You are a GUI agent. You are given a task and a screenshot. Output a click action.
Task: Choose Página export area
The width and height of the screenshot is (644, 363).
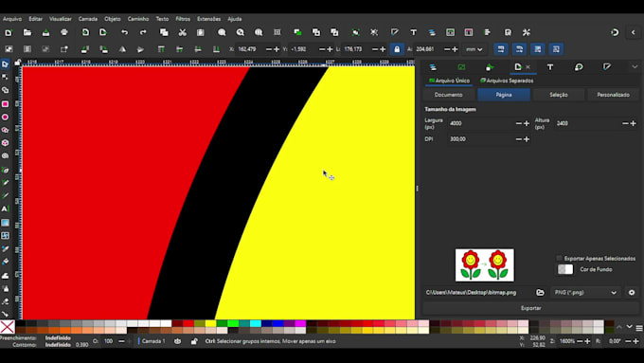(x=504, y=95)
